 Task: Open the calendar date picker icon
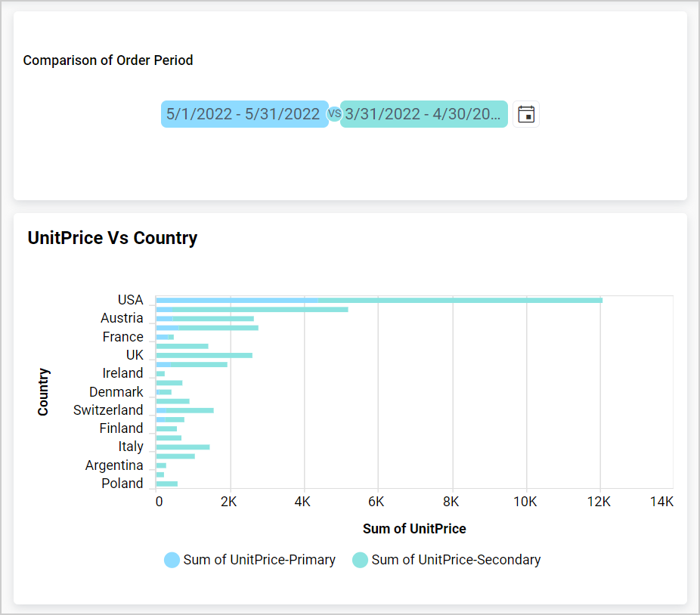coord(525,113)
